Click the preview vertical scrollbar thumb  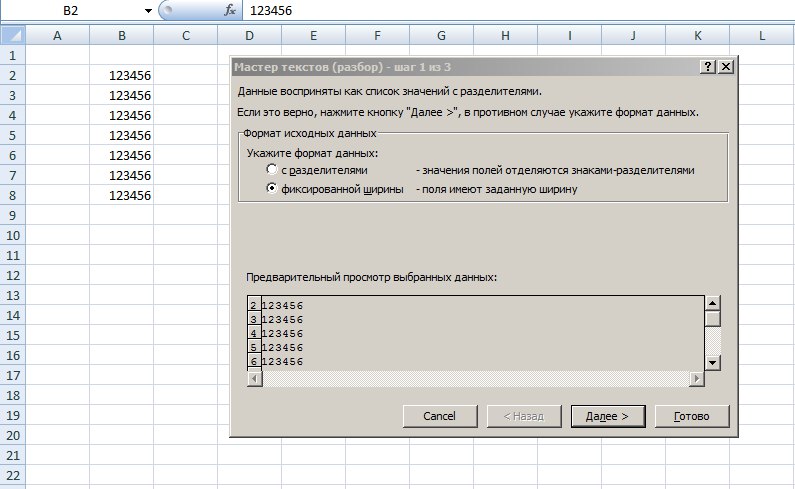tap(712, 319)
